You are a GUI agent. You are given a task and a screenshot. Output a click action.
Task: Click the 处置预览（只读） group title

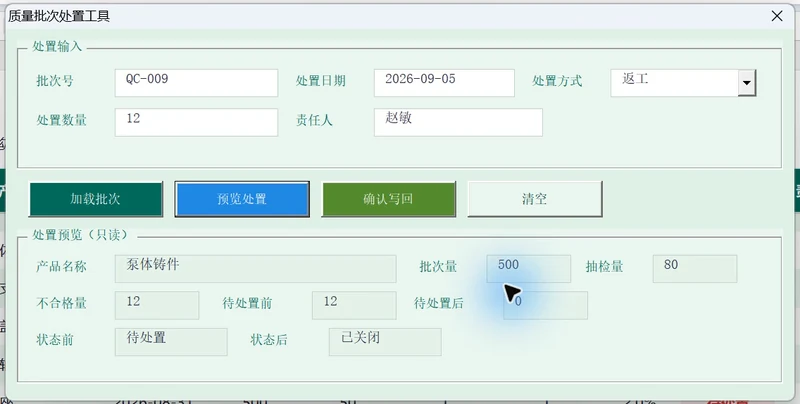pyautogui.click(x=80, y=235)
